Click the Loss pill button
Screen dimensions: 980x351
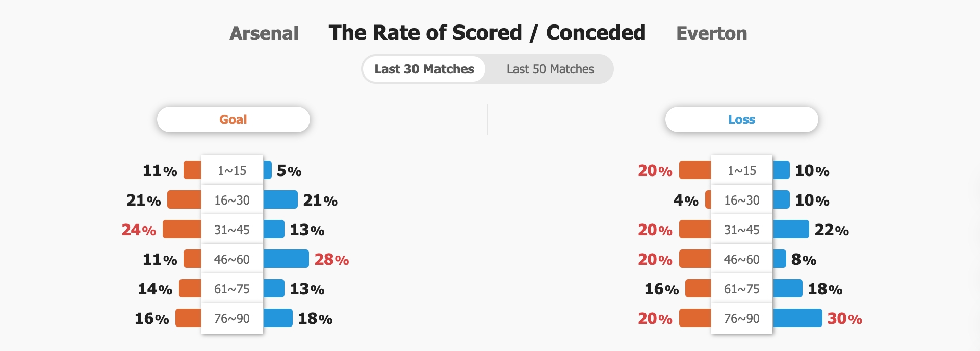click(742, 119)
